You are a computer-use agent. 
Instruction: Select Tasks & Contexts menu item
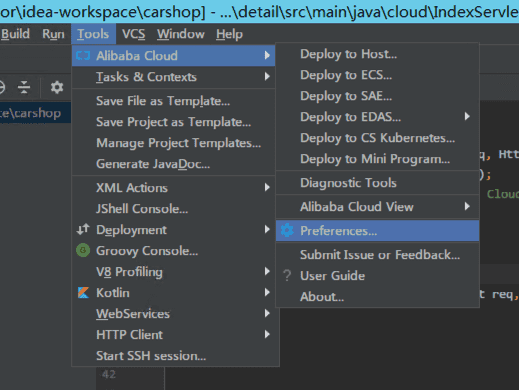coord(173,77)
